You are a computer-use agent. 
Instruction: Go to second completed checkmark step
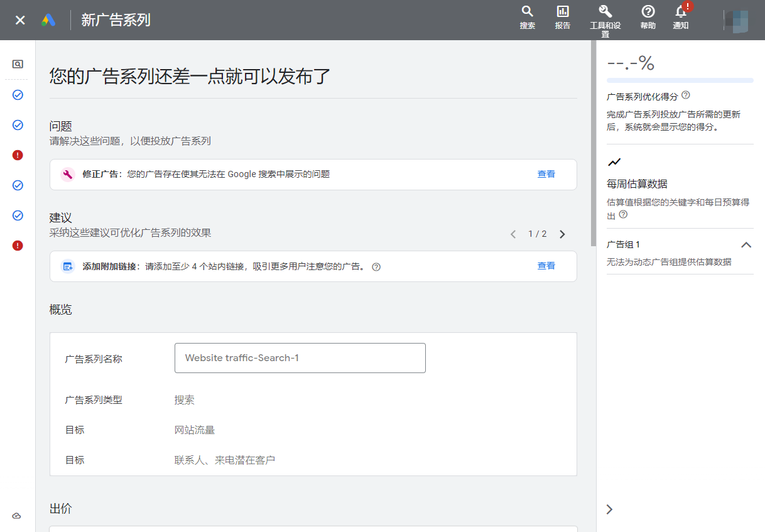pos(18,125)
